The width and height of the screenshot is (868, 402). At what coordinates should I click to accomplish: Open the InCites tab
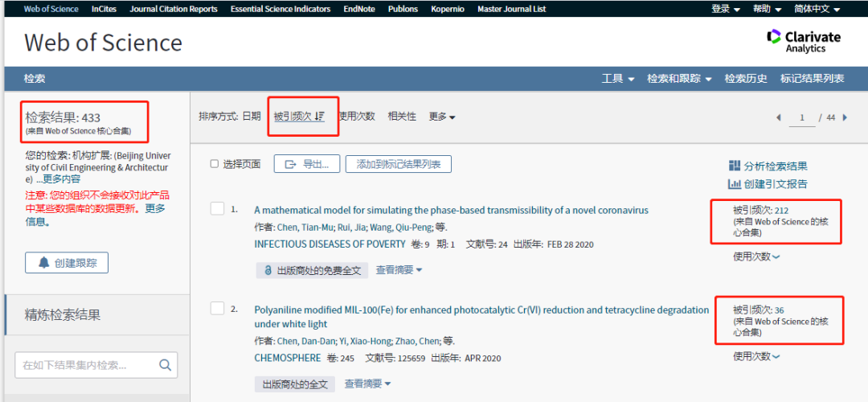coord(104,9)
